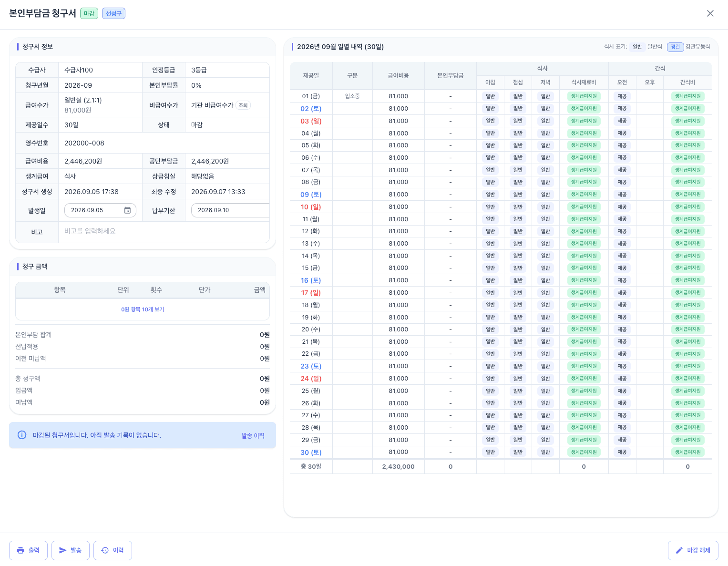Click the 아침 일반 chip for 05 (화)
728x566 pixels.
point(490,145)
